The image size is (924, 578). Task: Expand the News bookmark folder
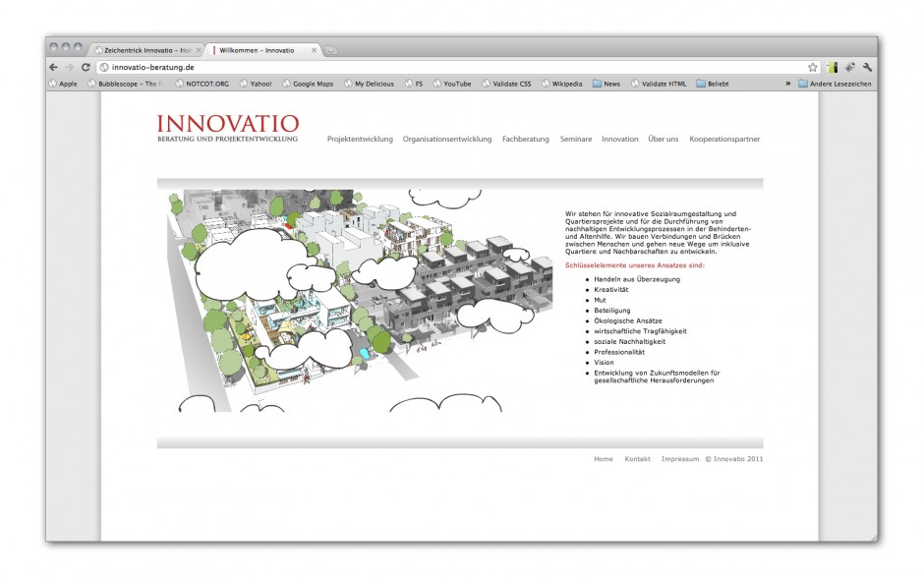click(x=606, y=84)
